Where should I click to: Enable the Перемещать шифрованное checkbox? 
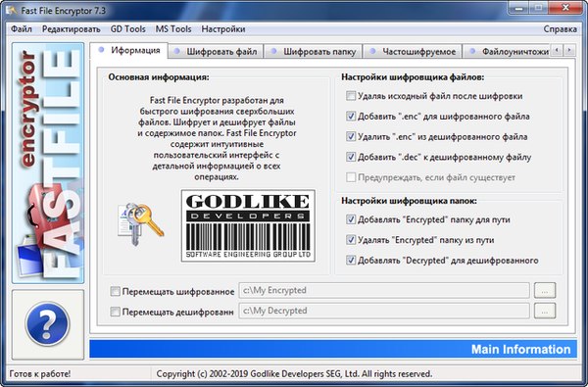[115, 291]
